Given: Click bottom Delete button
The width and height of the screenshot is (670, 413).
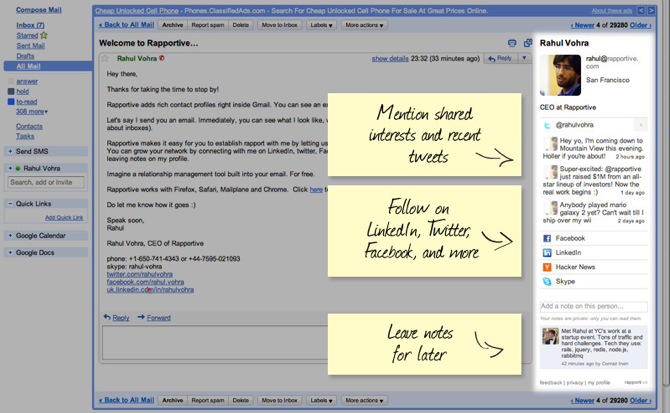Looking at the screenshot, I should click(x=241, y=401).
